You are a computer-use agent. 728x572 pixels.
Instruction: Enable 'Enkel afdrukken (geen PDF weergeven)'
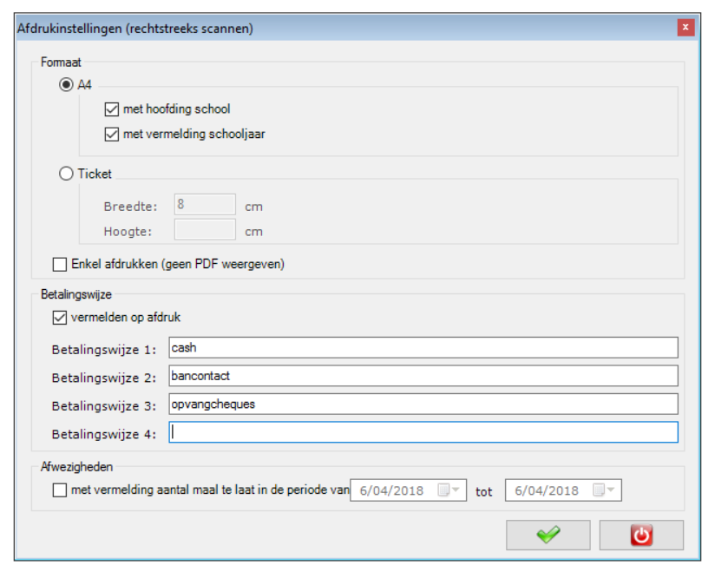[x=59, y=264]
